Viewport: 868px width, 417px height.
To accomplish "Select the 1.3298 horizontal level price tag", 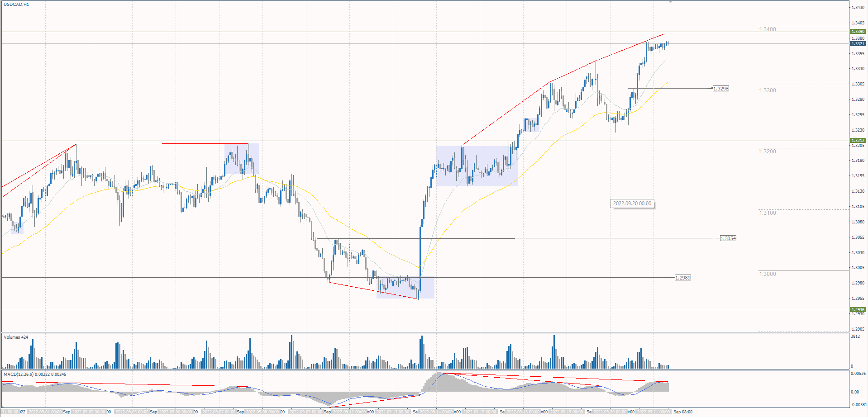I will coord(721,89).
